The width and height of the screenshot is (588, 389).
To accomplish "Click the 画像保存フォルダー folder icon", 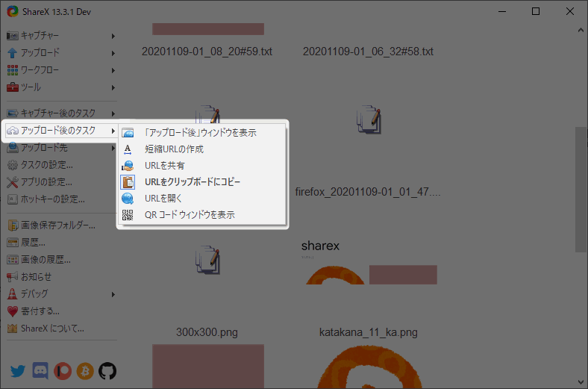I will click(x=13, y=225).
